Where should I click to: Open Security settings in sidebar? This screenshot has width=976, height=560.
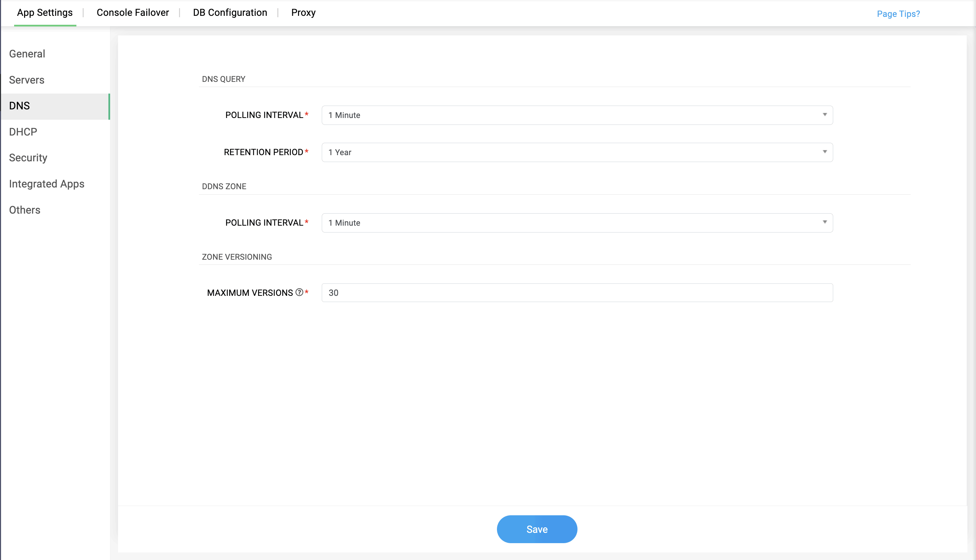tap(28, 158)
